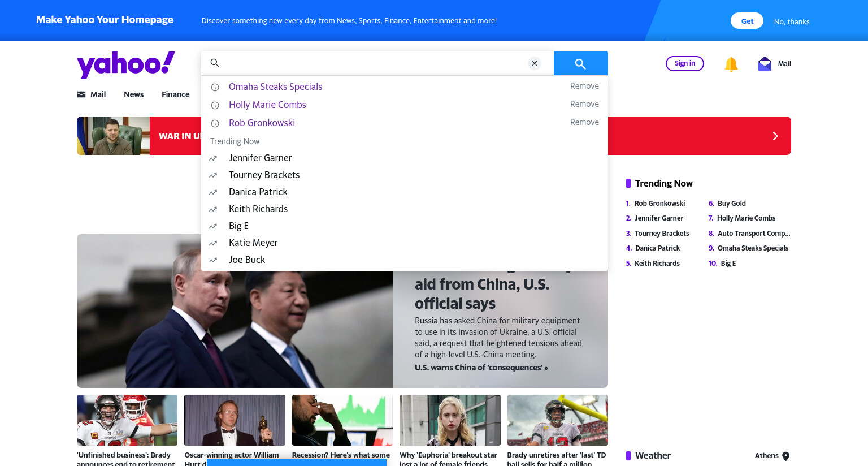Select Holly Marie Combs search suggestion

pos(267,105)
